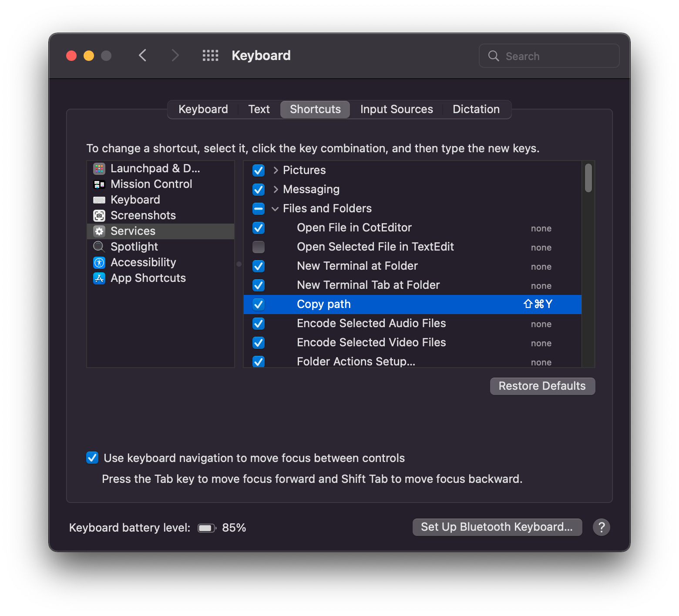Click the search magnifier icon in toolbar
Viewport: 679px width, 616px height.
[x=494, y=56]
